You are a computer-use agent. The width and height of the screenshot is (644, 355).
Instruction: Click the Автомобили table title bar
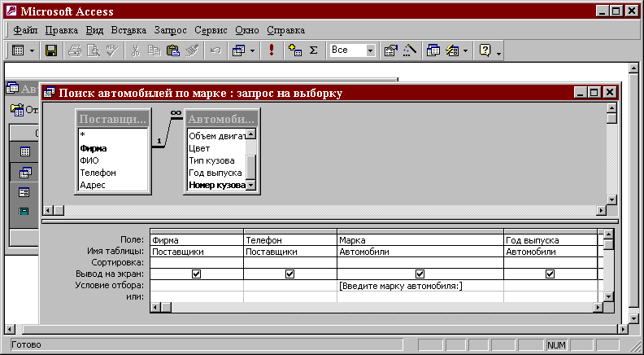tap(222, 120)
